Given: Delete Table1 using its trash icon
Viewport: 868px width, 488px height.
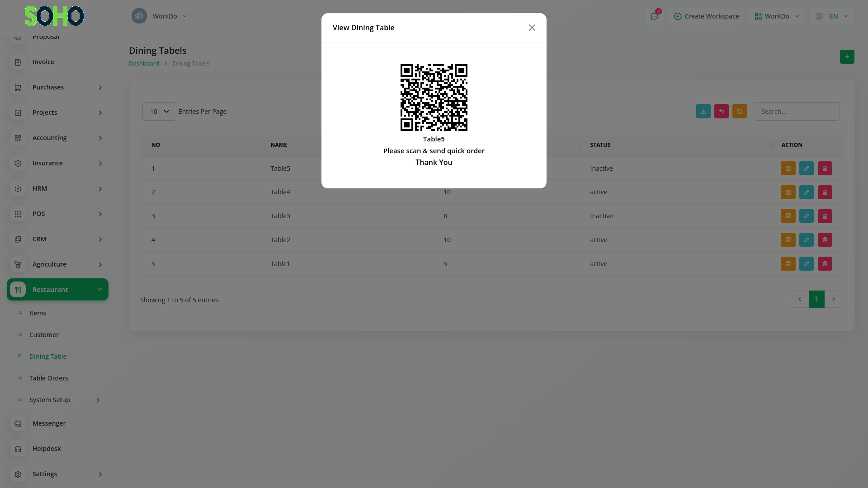Looking at the screenshot, I should coord(825,264).
